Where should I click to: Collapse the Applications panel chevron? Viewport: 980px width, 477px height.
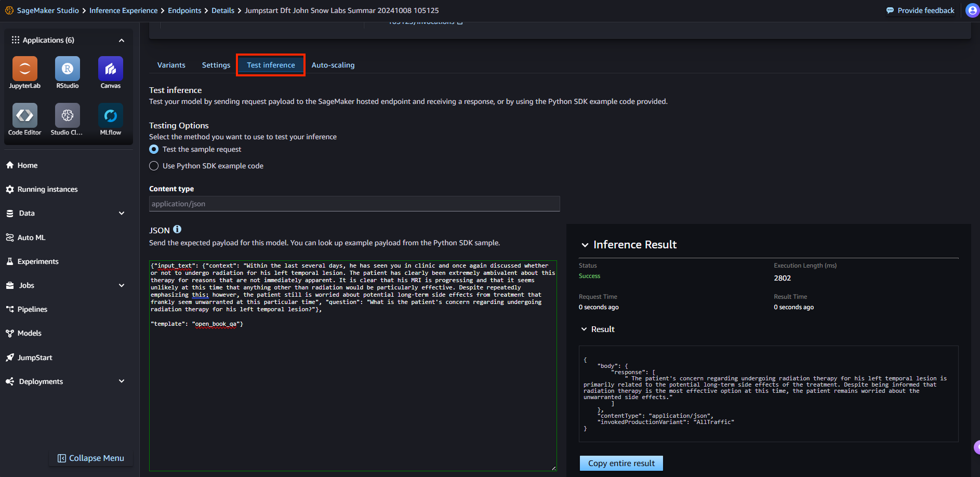122,41
